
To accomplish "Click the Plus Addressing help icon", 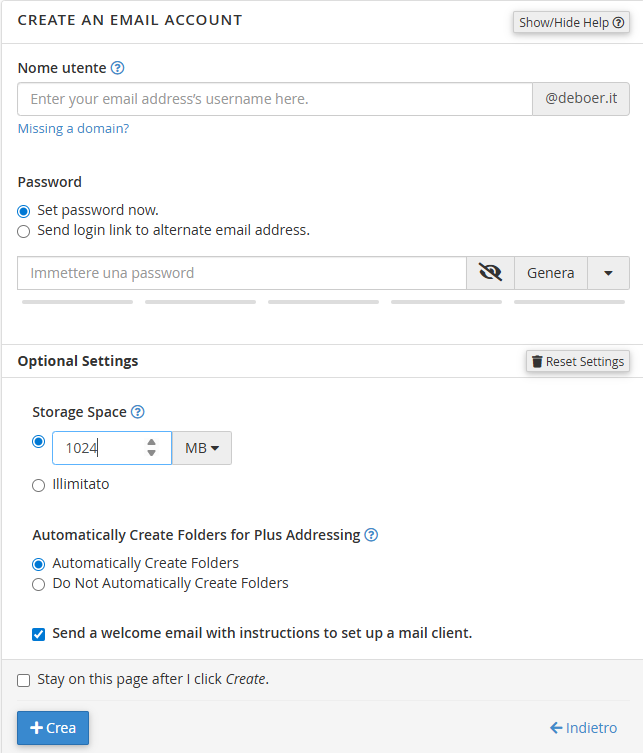I will tap(371, 535).
